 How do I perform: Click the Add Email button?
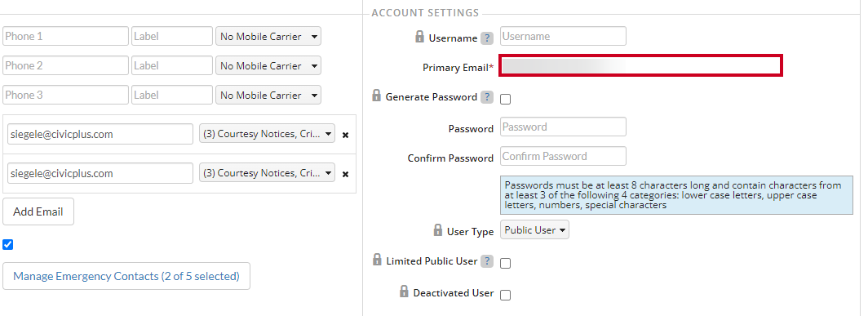click(x=38, y=211)
